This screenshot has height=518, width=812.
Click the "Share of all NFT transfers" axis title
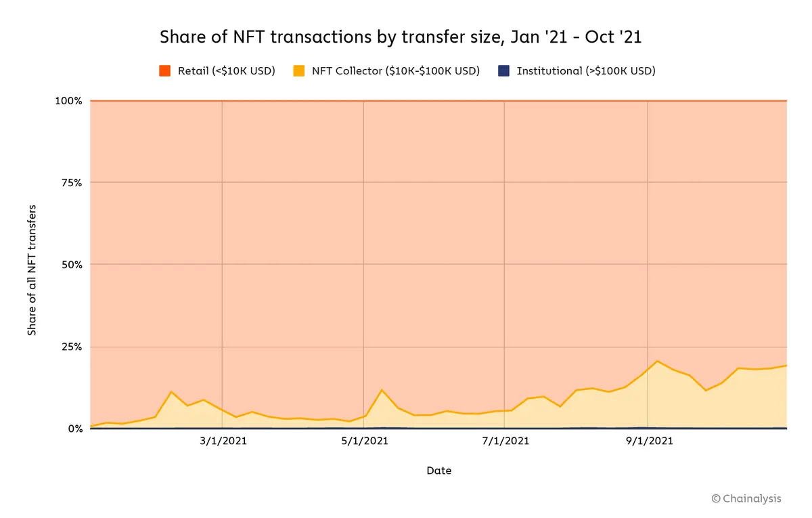point(32,269)
